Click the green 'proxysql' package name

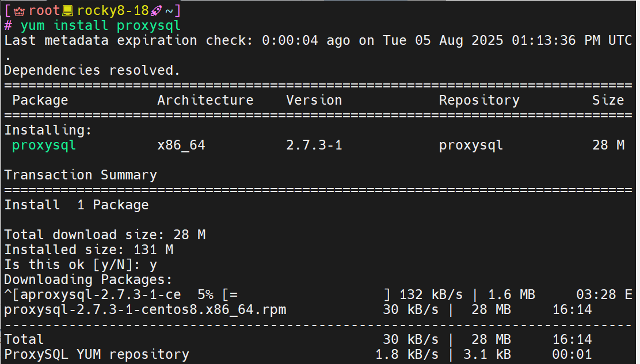pos(44,145)
